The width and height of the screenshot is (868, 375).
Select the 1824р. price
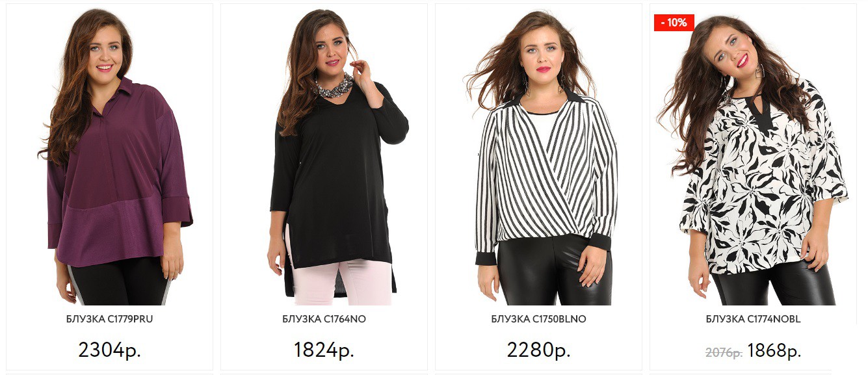point(324,350)
